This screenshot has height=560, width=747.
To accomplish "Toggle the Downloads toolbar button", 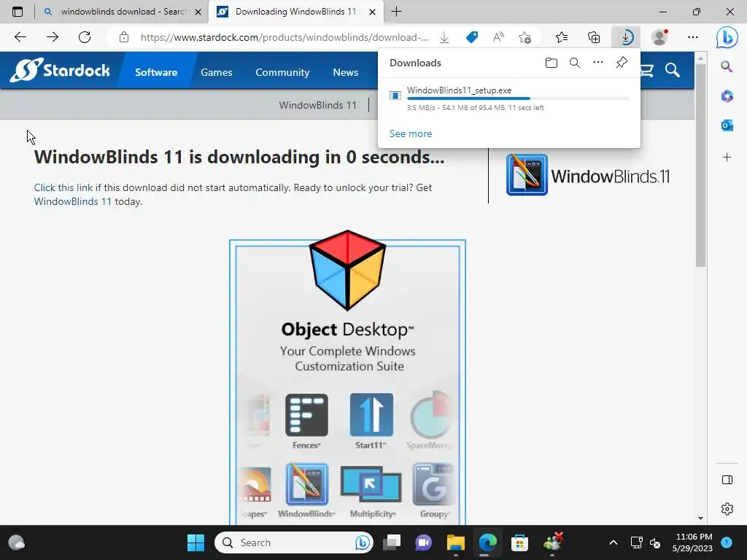I will click(626, 37).
